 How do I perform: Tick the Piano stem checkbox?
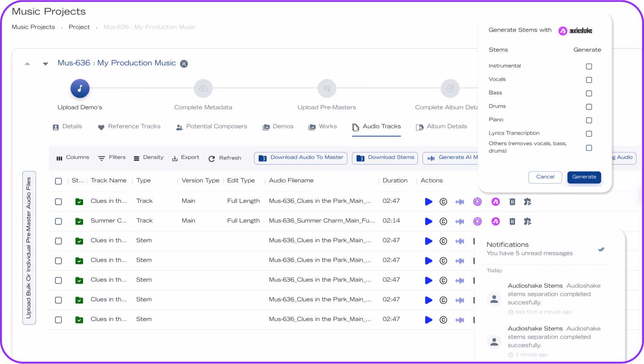(589, 120)
